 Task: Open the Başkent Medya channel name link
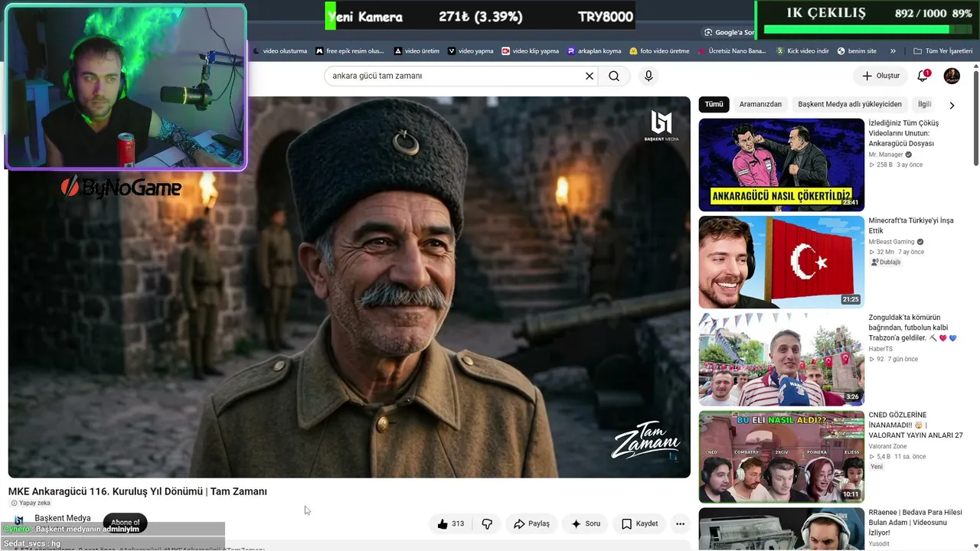coord(63,518)
